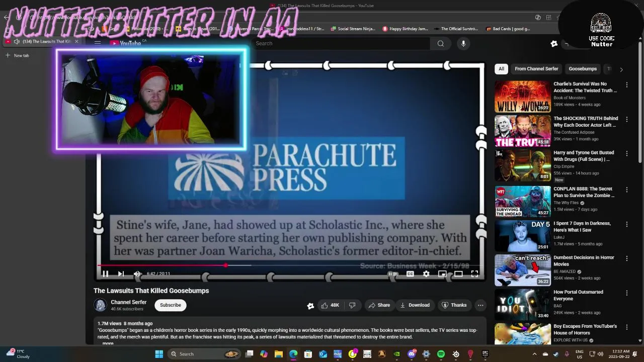Image resolution: width=644 pixels, height=362 pixels.
Task: Open options for CONPLAN 8888 video
Action: pos(626,190)
